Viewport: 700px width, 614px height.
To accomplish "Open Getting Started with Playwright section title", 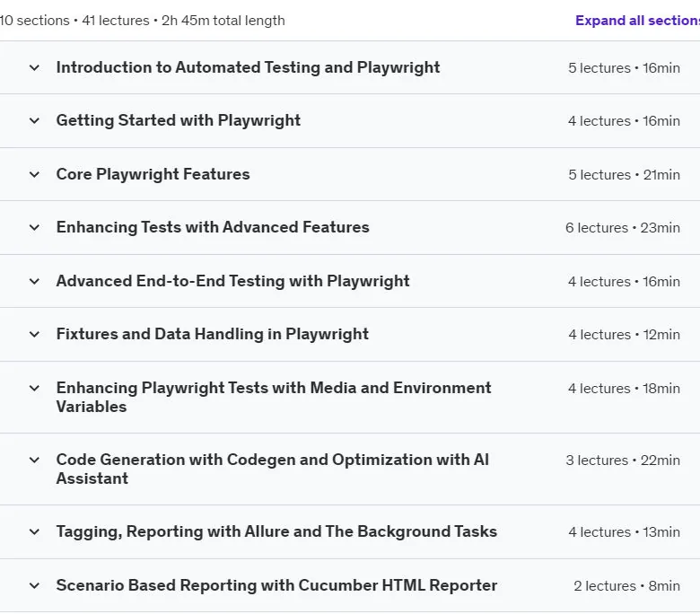I will (x=178, y=120).
